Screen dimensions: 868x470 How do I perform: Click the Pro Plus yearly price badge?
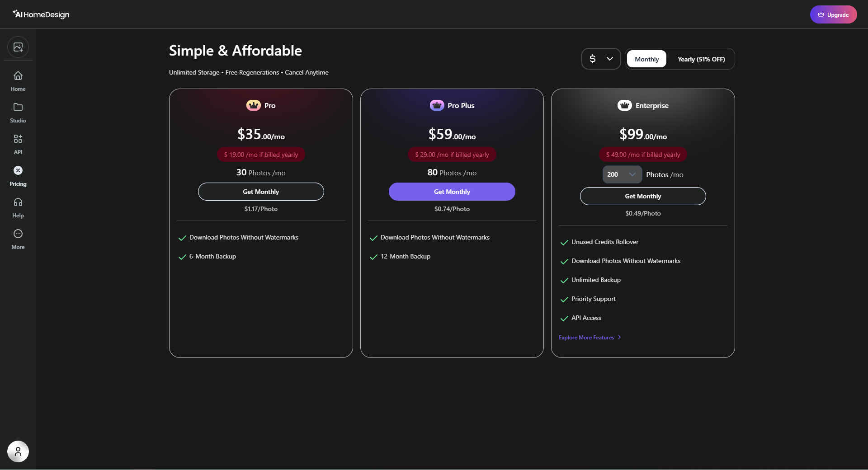(x=452, y=155)
